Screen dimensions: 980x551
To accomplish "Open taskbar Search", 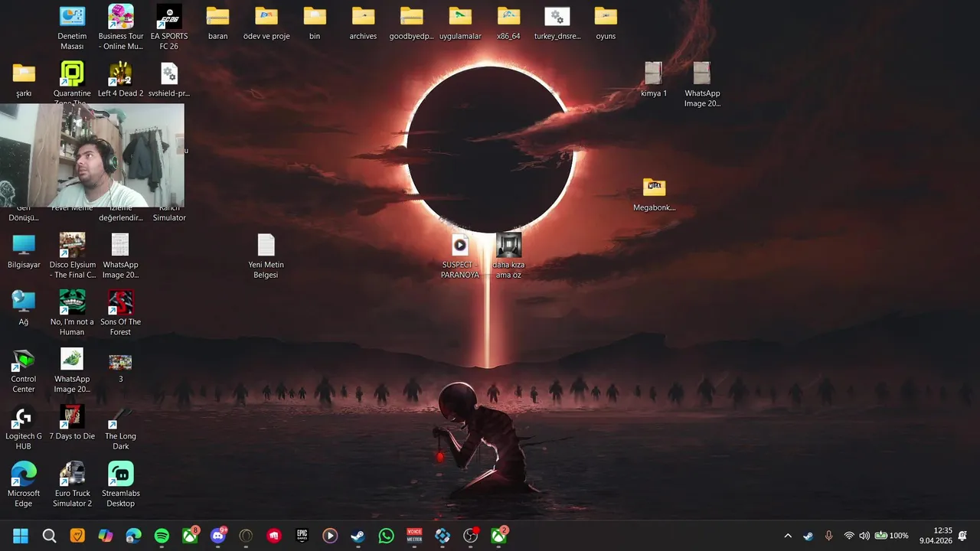I will click(49, 536).
